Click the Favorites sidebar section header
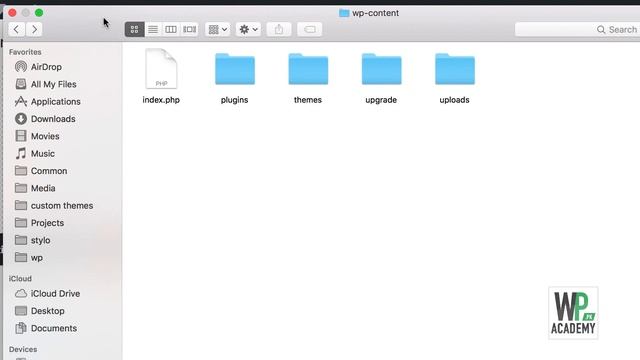This screenshot has width=640, height=360. [x=25, y=52]
